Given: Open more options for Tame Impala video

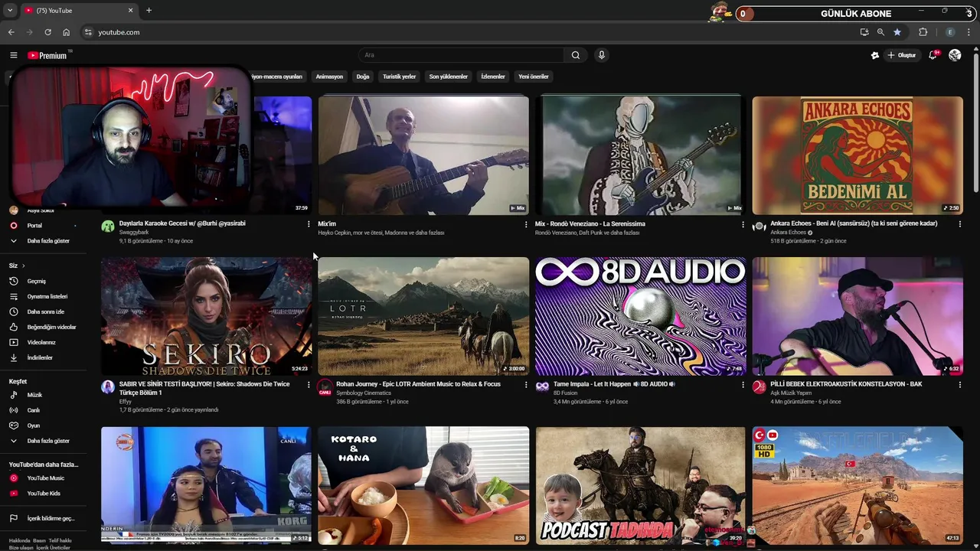Looking at the screenshot, I should click(743, 385).
